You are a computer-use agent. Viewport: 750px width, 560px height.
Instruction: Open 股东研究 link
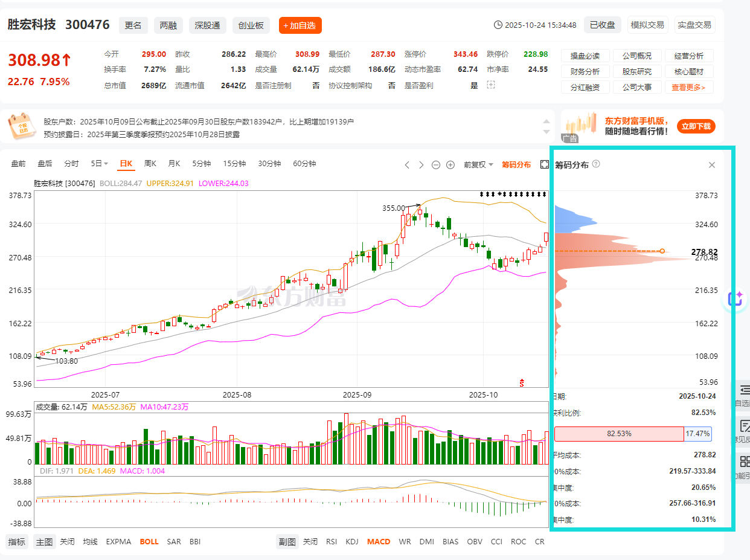(x=637, y=72)
